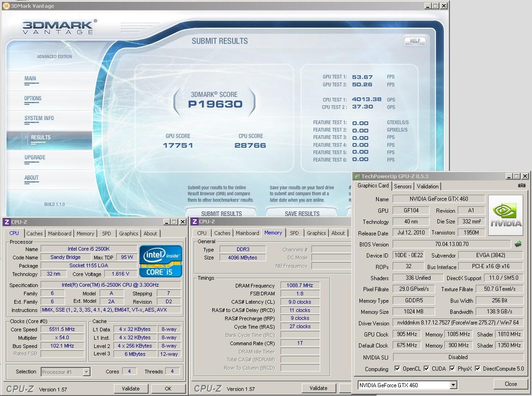Click the CAS# Latency value 9.0 clocks
The image size is (532, 396).
point(300,302)
